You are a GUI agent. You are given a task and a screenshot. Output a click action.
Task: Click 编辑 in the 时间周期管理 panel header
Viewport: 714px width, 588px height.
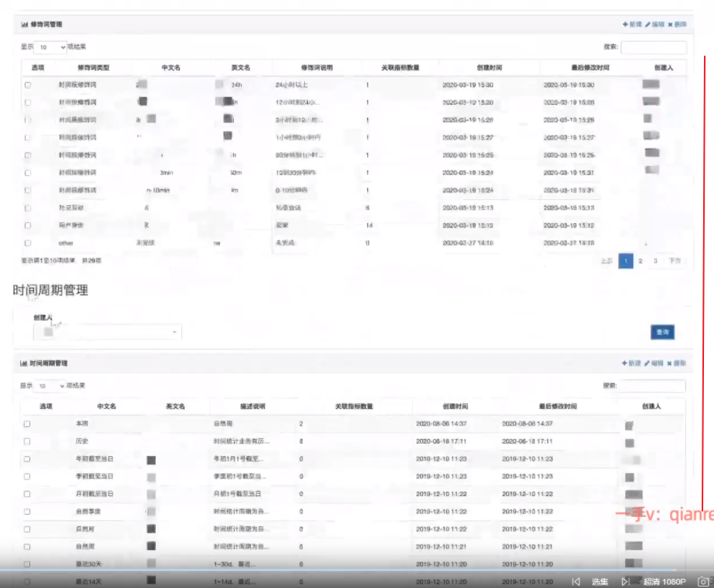654,363
